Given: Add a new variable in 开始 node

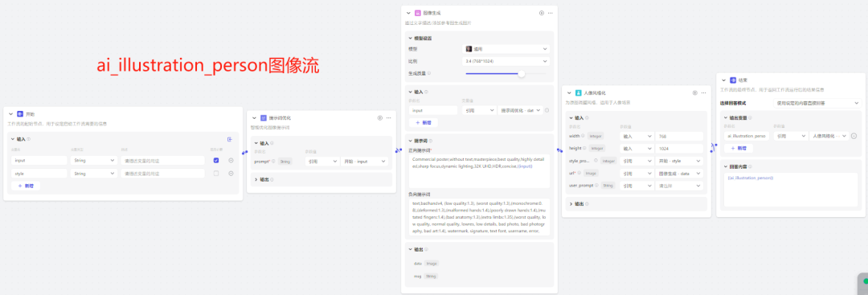Looking at the screenshot, I should coord(26,186).
